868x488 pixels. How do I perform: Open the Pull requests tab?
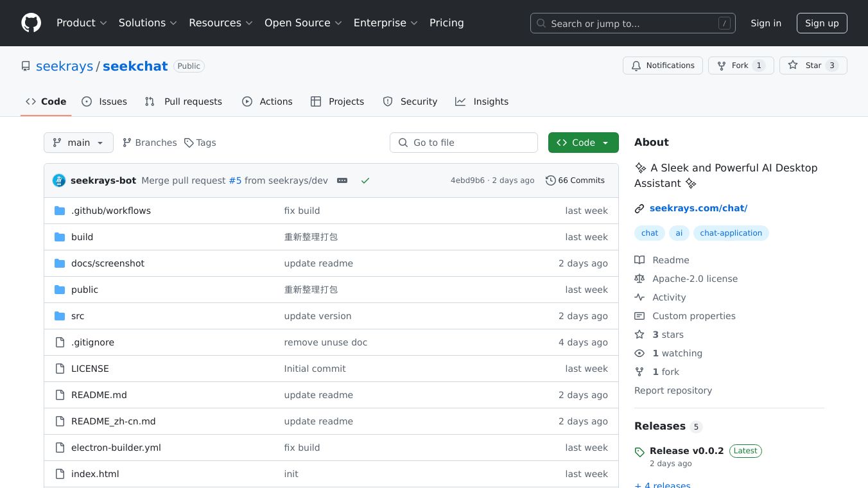pos(184,101)
